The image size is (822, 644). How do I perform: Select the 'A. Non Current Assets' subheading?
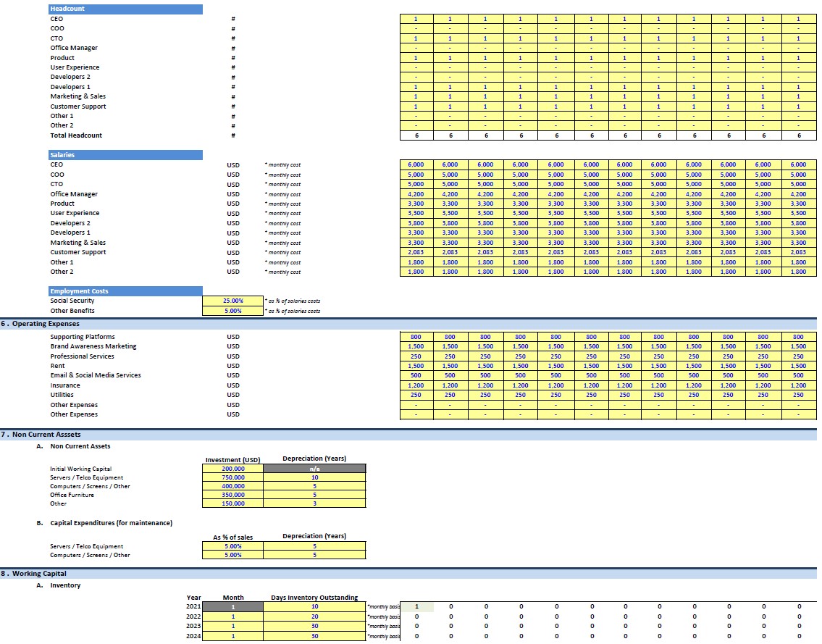tap(73, 447)
